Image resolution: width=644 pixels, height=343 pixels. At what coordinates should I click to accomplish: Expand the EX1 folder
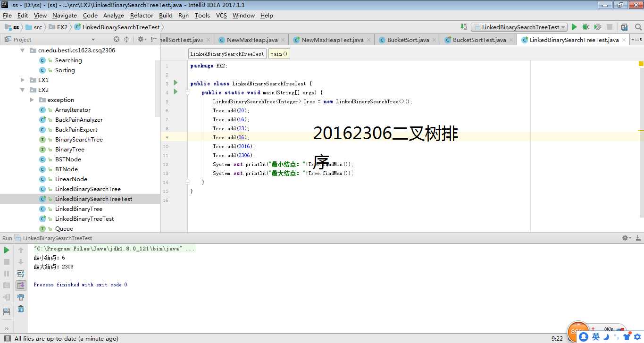pyautogui.click(x=22, y=80)
